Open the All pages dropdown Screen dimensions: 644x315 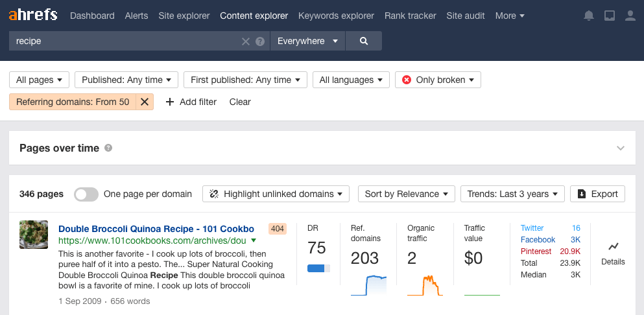[x=39, y=80]
